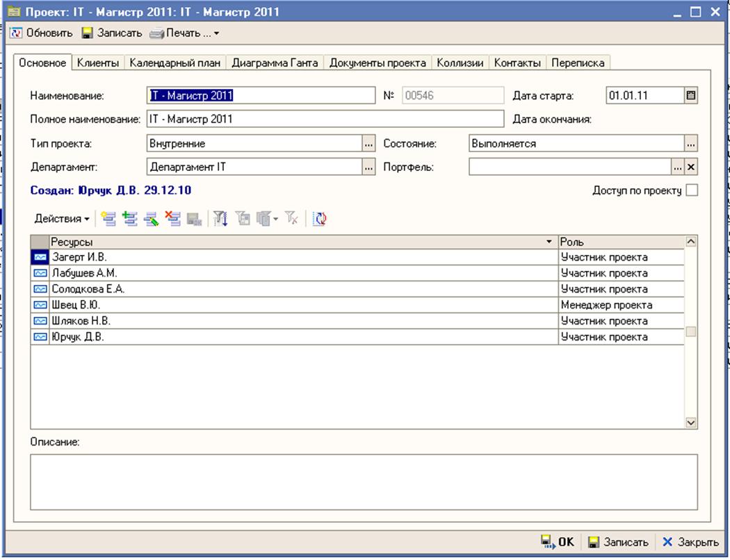Click the project window title bar icon

coord(14,12)
